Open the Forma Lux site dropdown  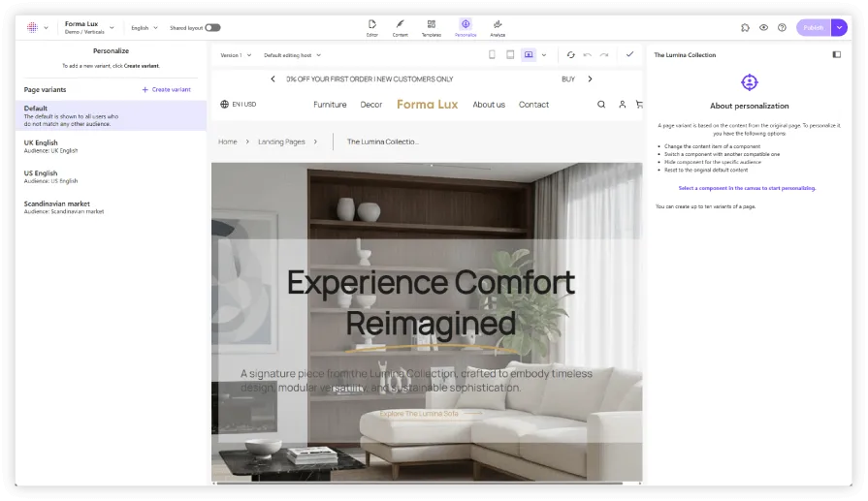(x=89, y=27)
